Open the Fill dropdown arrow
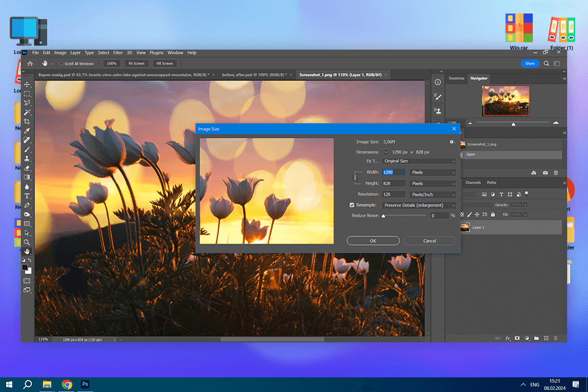588x392 pixels. click(525, 214)
